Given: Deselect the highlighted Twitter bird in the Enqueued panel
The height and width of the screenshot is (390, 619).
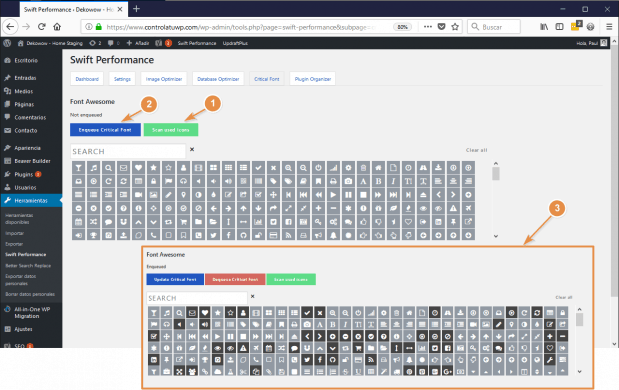Looking at the screenshot, I should click(307, 360).
